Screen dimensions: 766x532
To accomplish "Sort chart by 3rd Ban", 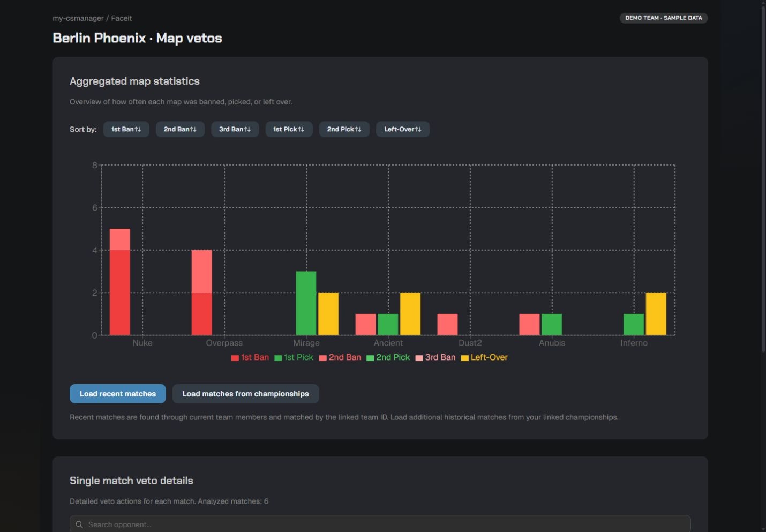I will 235,129.
